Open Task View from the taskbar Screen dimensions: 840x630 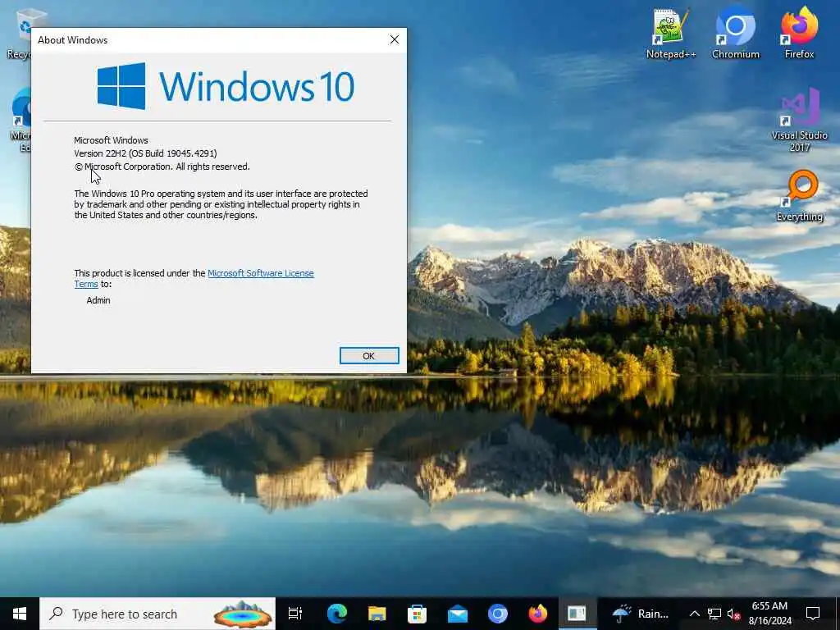295,614
